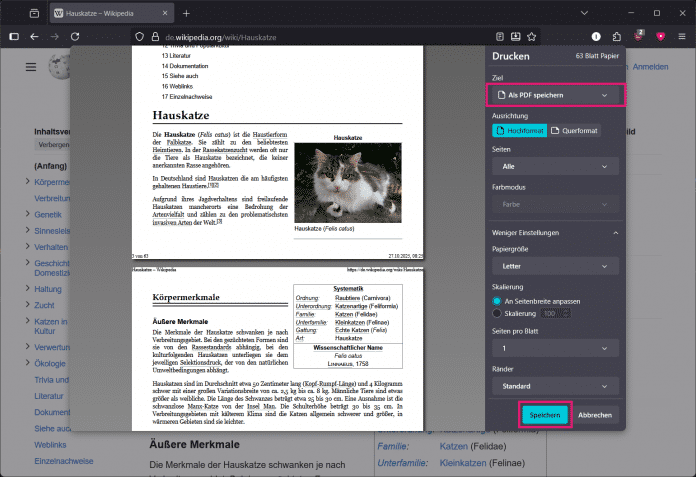Expand the Genetik section in sidebar
696x477 pixels.
pos(28,213)
